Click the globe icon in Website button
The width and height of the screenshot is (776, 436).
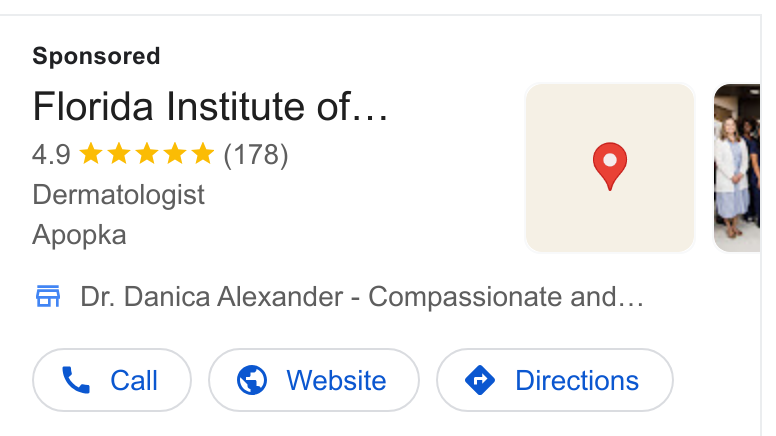tap(252, 380)
